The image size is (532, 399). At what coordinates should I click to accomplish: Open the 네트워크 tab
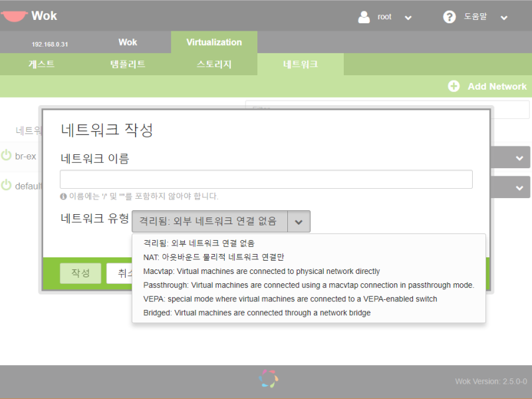coord(301,64)
